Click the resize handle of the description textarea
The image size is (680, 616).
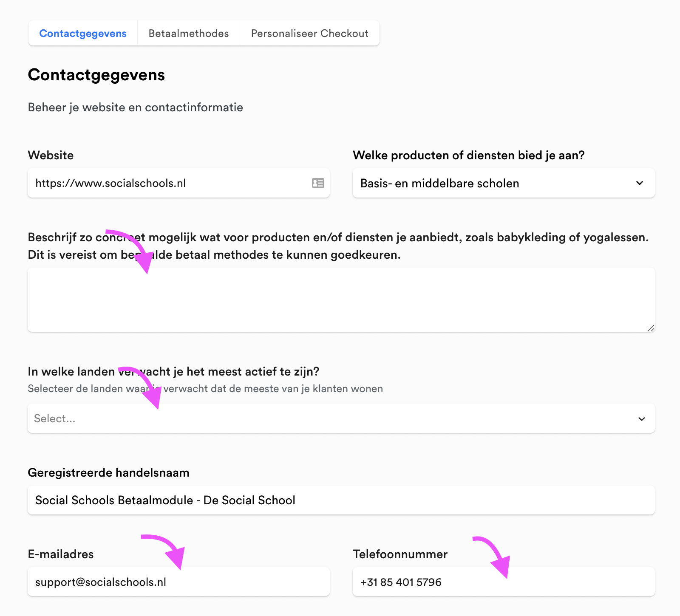tap(651, 328)
